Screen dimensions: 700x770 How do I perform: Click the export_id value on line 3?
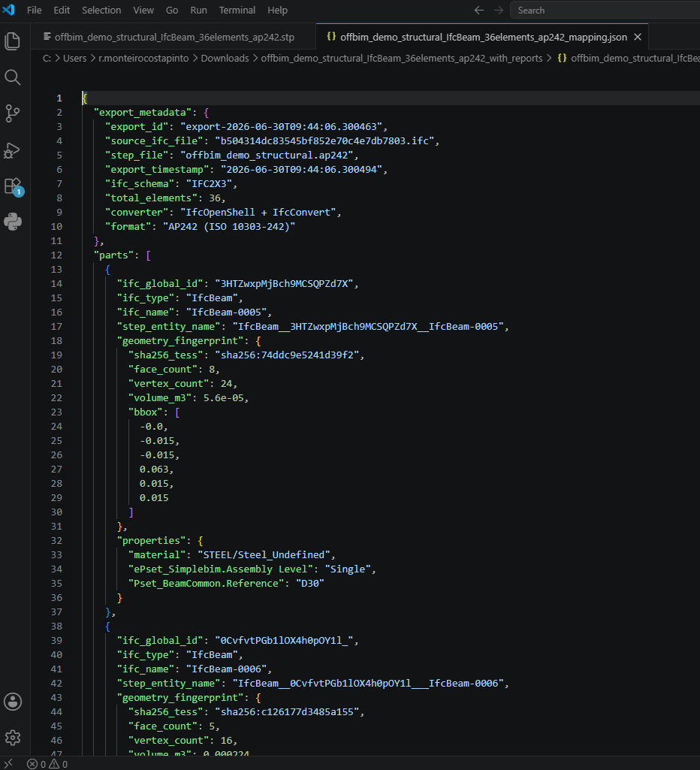pos(281,127)
